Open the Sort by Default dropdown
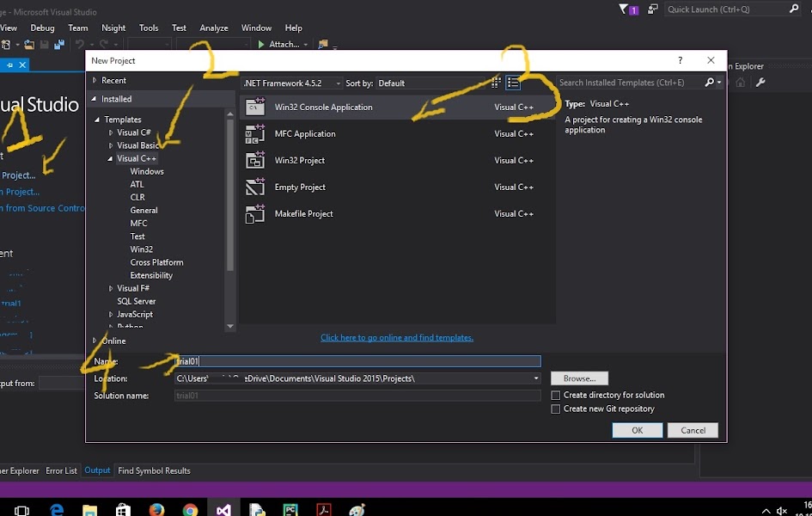 tap(430, 83)
